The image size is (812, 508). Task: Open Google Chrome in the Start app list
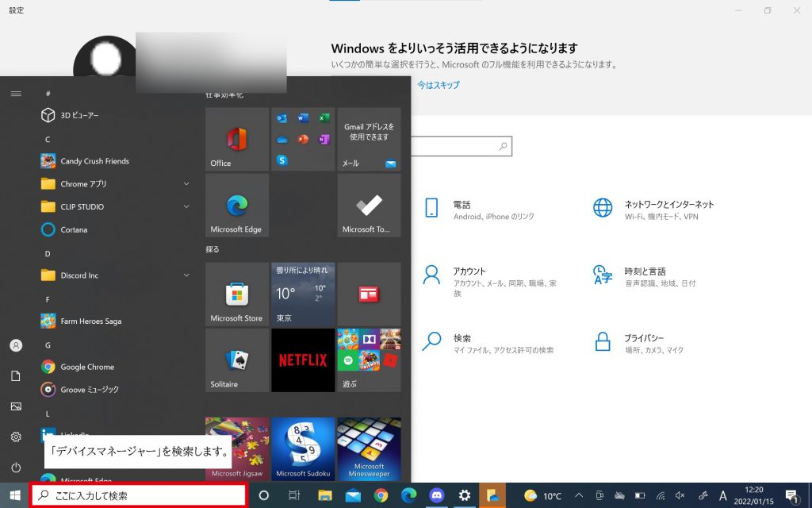tap(116, 367)
